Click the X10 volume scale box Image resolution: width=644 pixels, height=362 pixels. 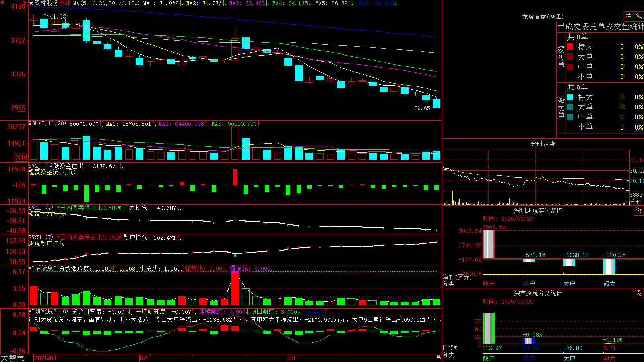click(x=21, y=157)
